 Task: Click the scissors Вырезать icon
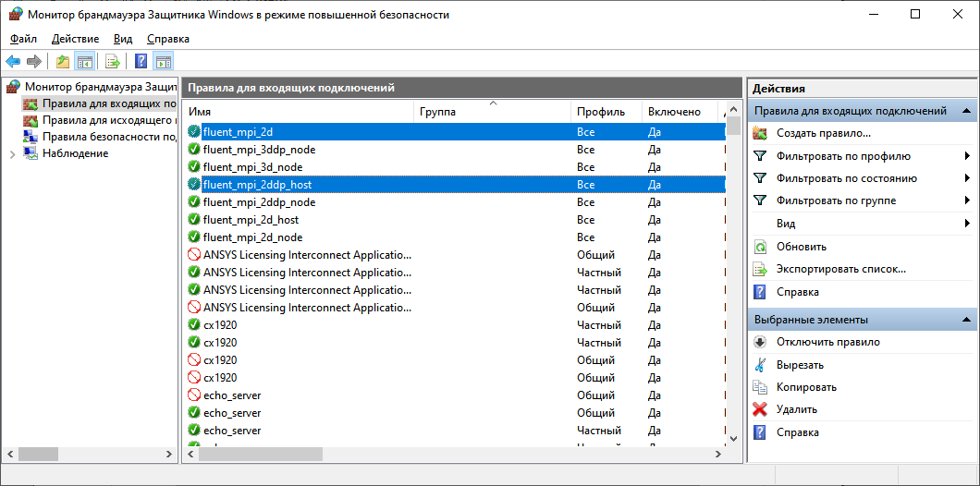[x=760, y=365]
